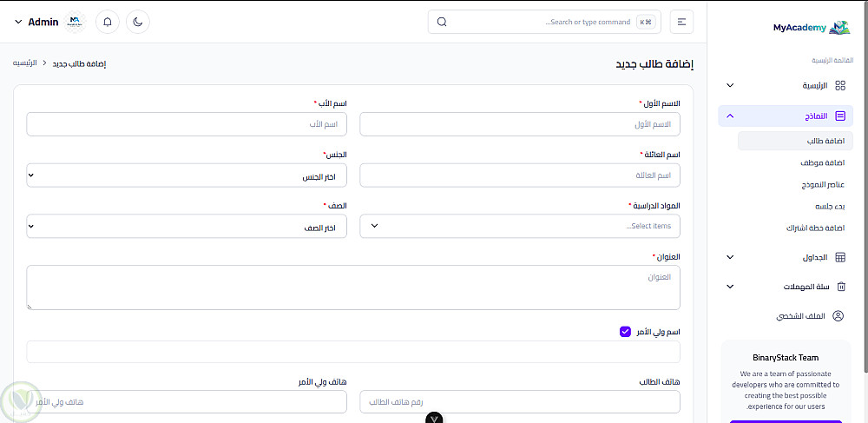Viewport: 868px width, 423px height.
Task: Click the notifications bell icon
Action: pyautogui.click(x=108, y=22)
